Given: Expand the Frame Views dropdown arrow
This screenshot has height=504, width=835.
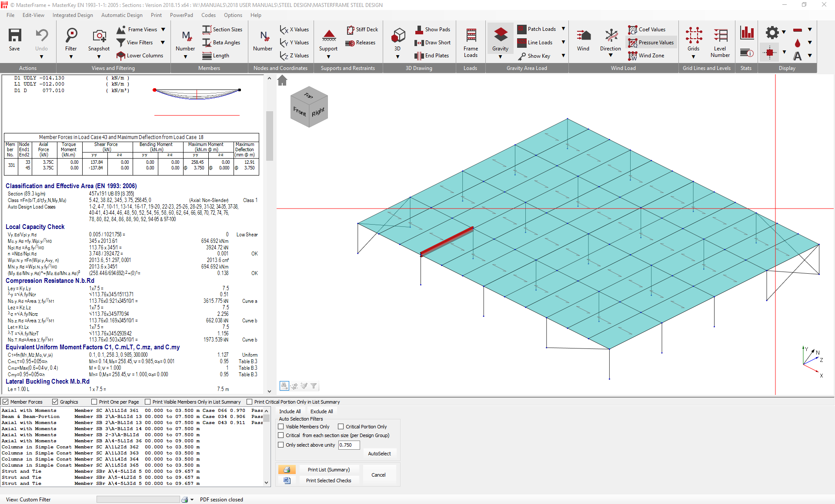Looking at the screenshot, I should [163, 30].
